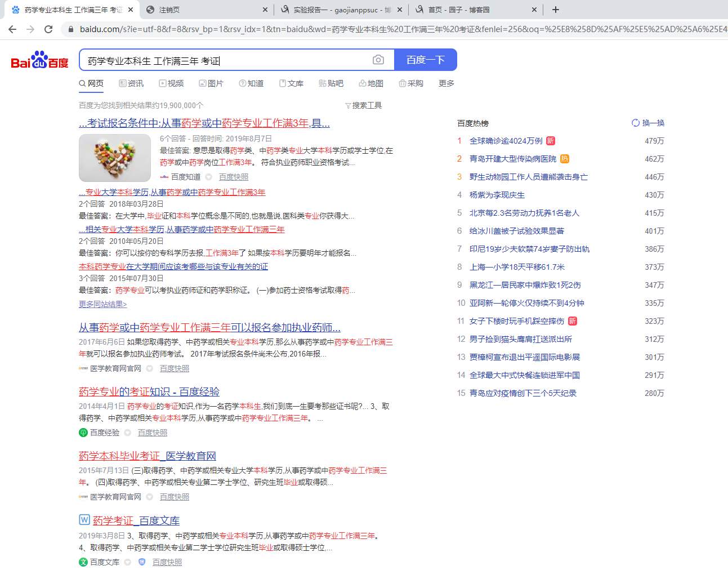Select the 图片 search category
This screenshot has height=579, width=728.
[211, 83]
